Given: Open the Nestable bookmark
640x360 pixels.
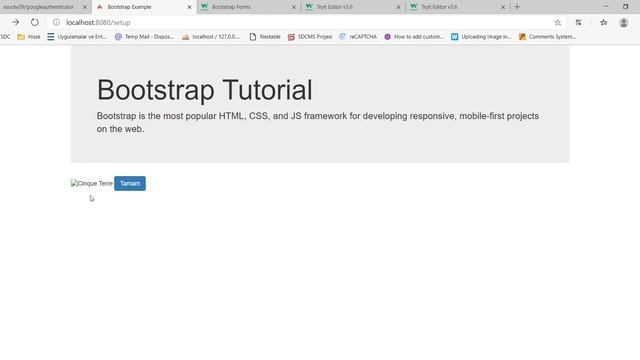Looking at the screenshot, I should (265, 37).
